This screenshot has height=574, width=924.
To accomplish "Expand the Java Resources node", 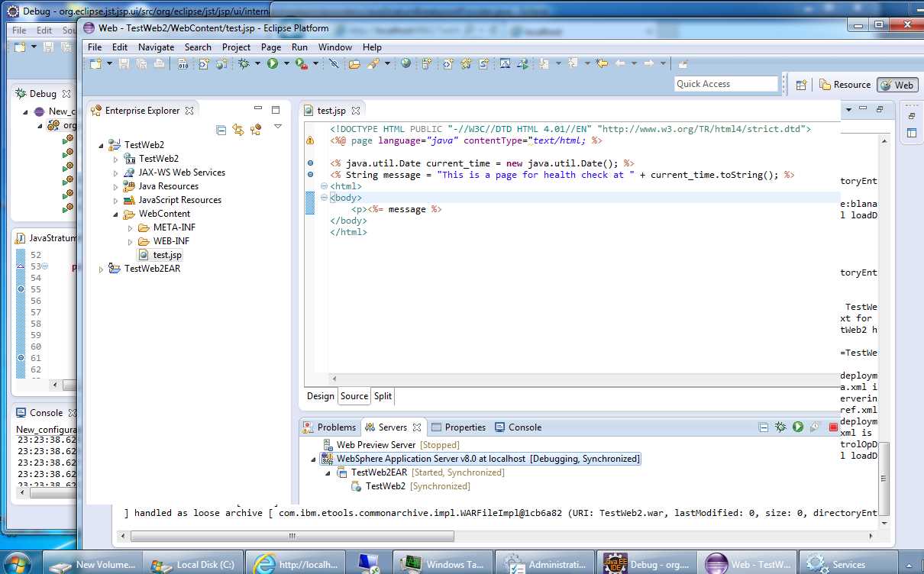I will coord(115,186).
